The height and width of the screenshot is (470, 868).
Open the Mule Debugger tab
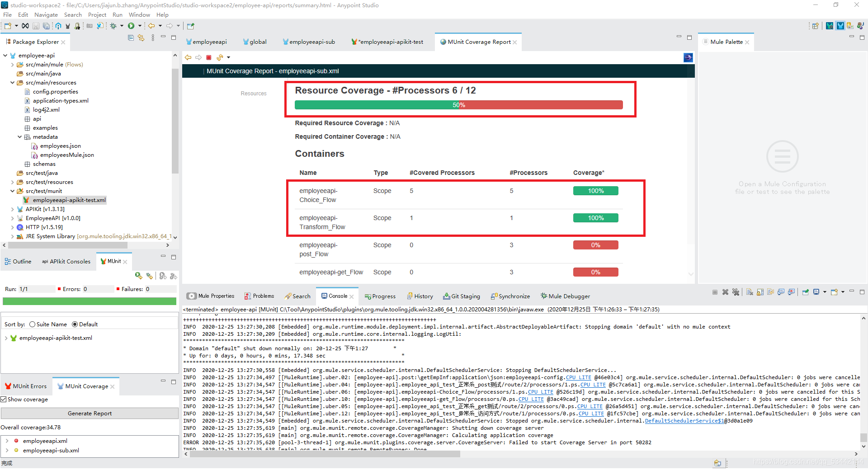click(565, 296)
